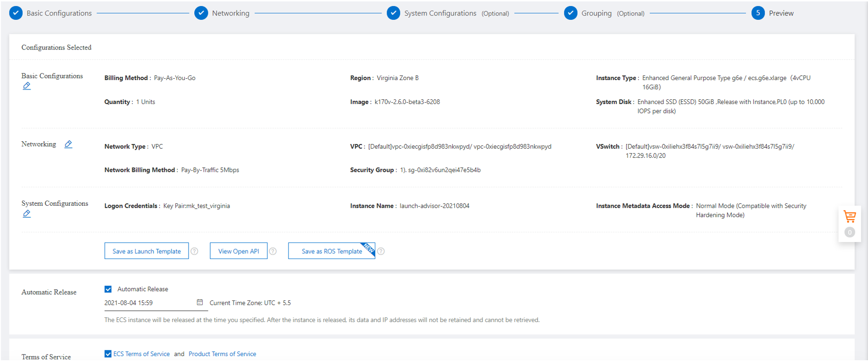Image resolution: width=868 pixels, height=364 pixels.
Task: Toggle the ECS Terms of Service checkbox
Action: pos(108,354)
